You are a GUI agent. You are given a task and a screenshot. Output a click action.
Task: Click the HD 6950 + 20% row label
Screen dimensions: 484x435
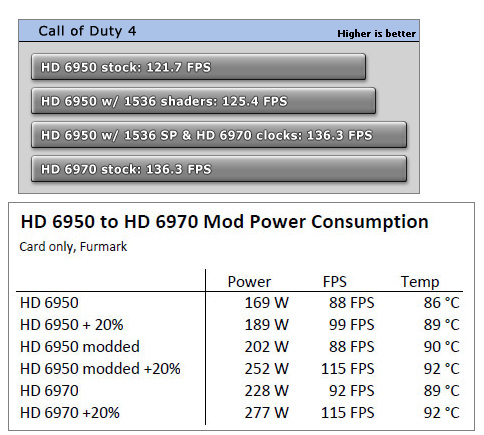(x=72, y=325)
